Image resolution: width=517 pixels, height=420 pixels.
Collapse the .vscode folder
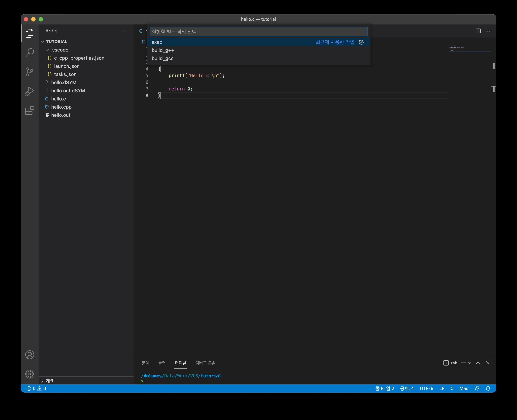(47, 50)
